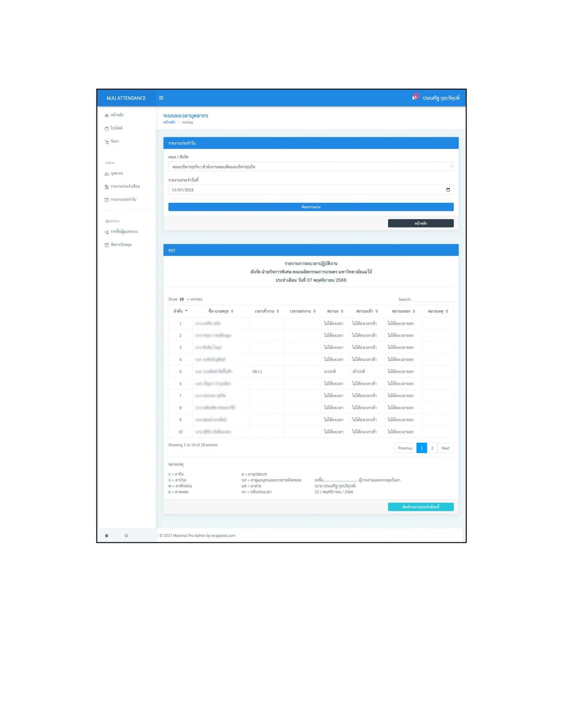Click the user avatar in the top bar
Screen dimensions: 563x728
point(415,97)
